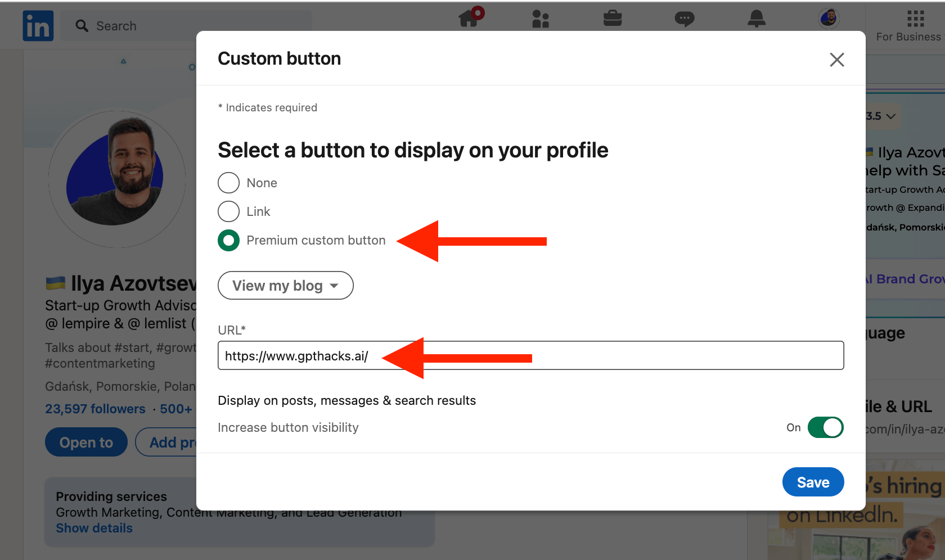Click the profile photo of Ilya
Screen dimensions: 945x560
[x=117, y=179]
